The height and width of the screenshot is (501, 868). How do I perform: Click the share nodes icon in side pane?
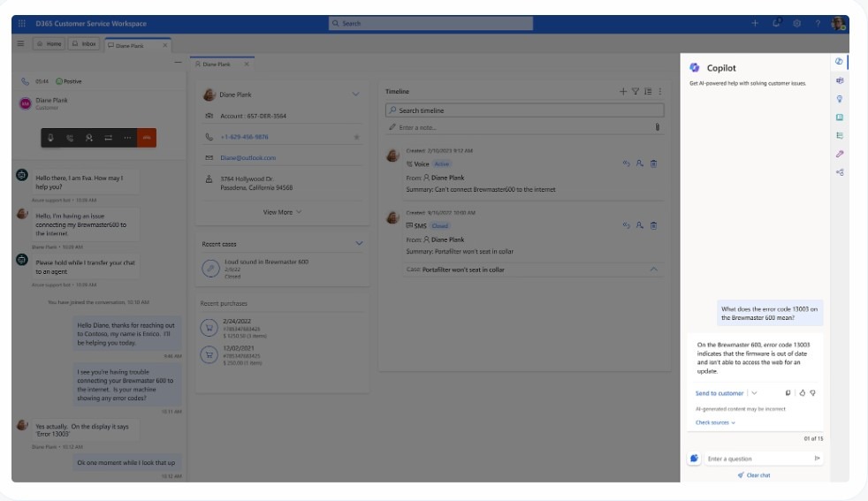pos(840,172)
